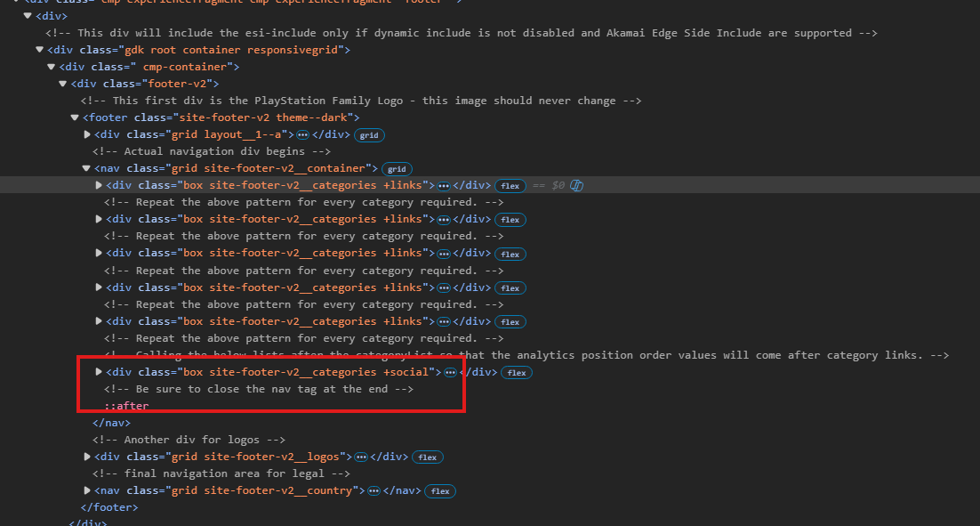Collapse the site-footer-v2__container nav node

[x=86, y=168]
